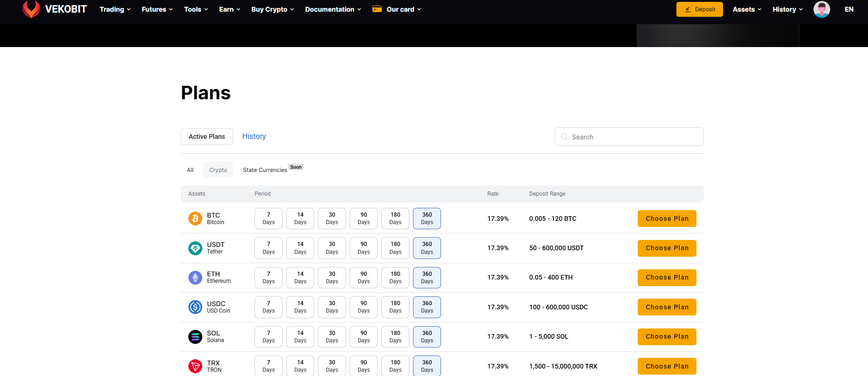This screenshot has height=376, width=868.
Task: Select the All filter
Action: pyautogui.click(x=190, y=170)
